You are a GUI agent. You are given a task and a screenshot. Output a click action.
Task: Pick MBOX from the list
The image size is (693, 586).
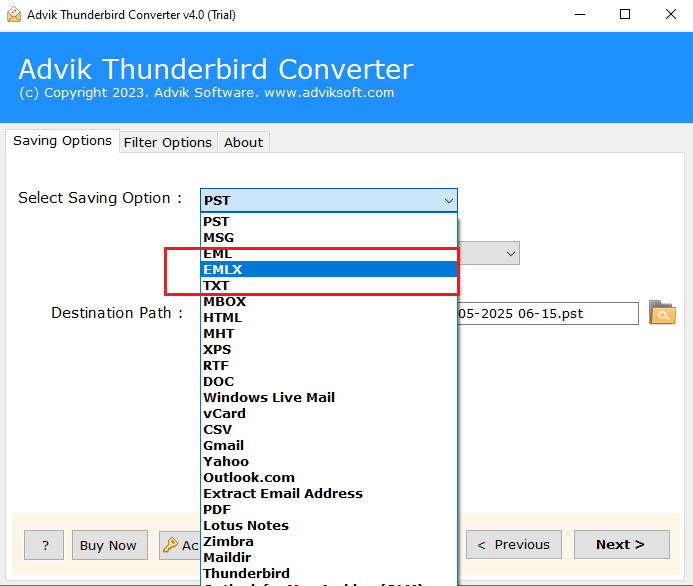[x=329, y=301]
